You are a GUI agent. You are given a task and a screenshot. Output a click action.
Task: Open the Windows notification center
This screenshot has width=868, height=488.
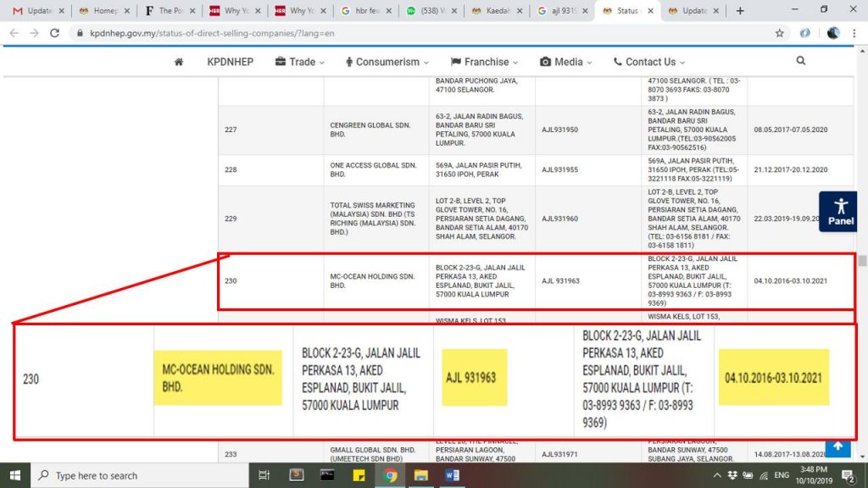pyautogui.click(x=848, y=475)
